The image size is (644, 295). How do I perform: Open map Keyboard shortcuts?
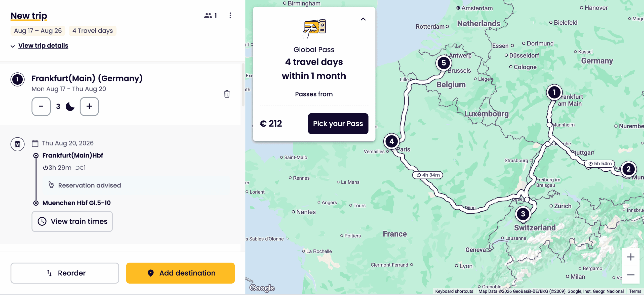tap(454, 291)
